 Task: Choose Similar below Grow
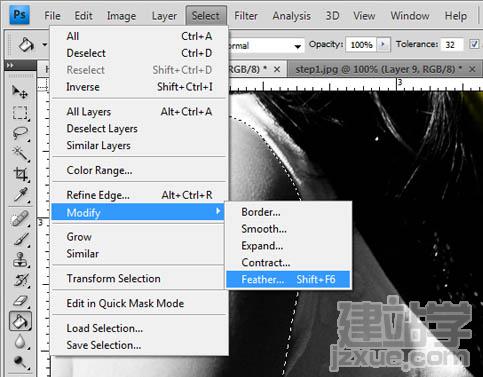[x=139, y=254]
